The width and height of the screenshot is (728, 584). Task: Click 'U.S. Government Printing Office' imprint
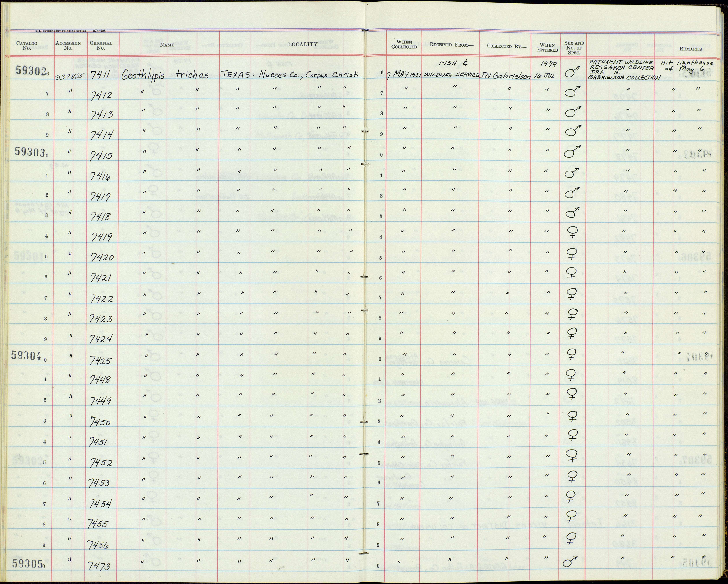(61, 31)
